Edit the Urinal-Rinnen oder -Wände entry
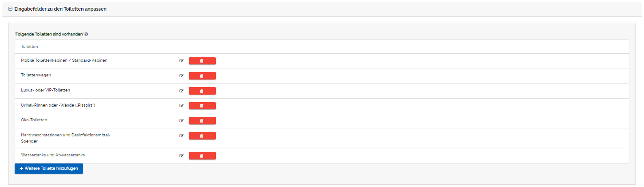 tap(181, 106)
